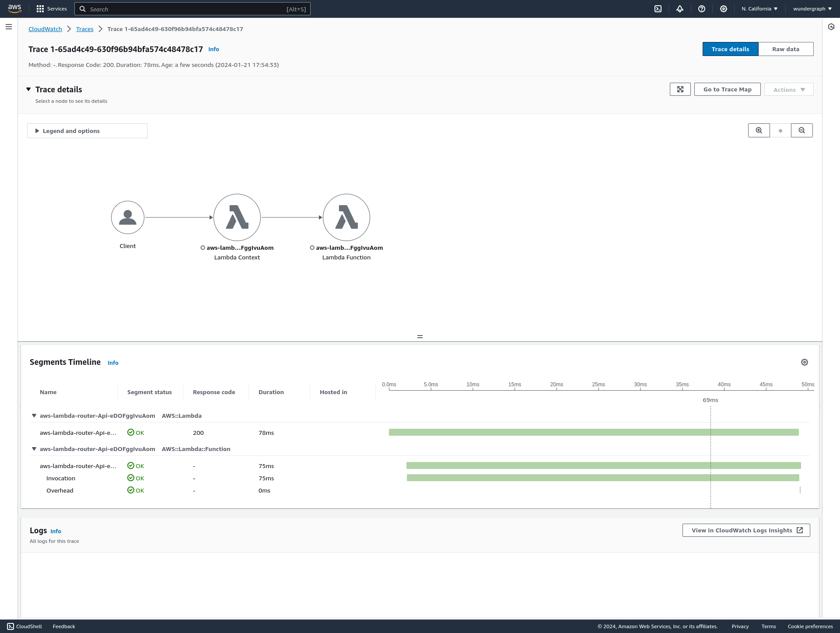The width and height of the screenshot is (840, 633).
Task: Switch to the Raw data tab
Action: [x=785, y=49]
